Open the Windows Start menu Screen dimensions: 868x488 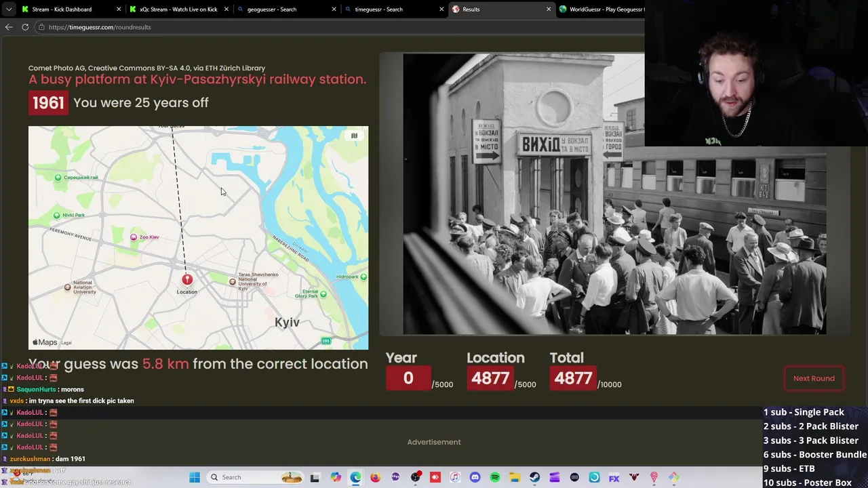(x=195, y=477)
